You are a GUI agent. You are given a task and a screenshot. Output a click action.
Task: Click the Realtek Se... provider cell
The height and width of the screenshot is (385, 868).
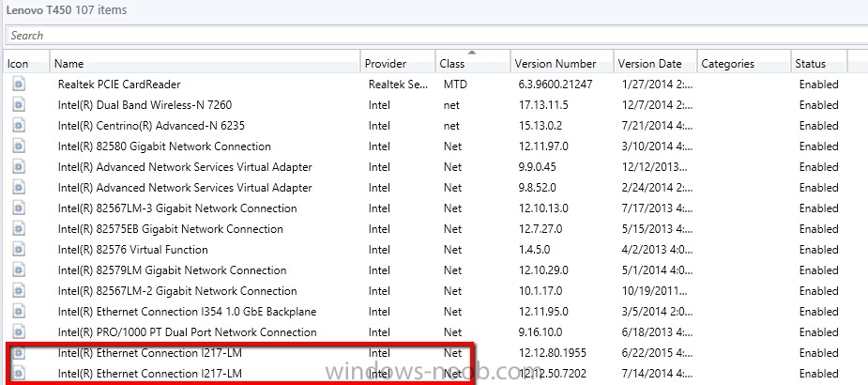(398, 85)
